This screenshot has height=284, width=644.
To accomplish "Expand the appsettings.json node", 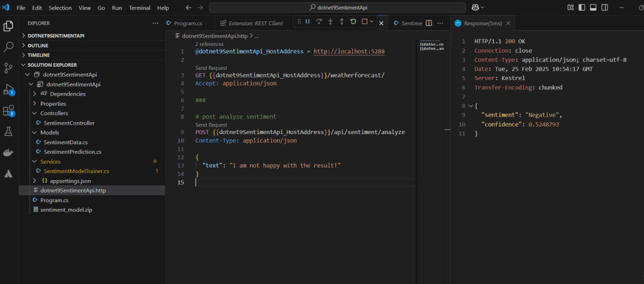I will [x=35, y=181].
